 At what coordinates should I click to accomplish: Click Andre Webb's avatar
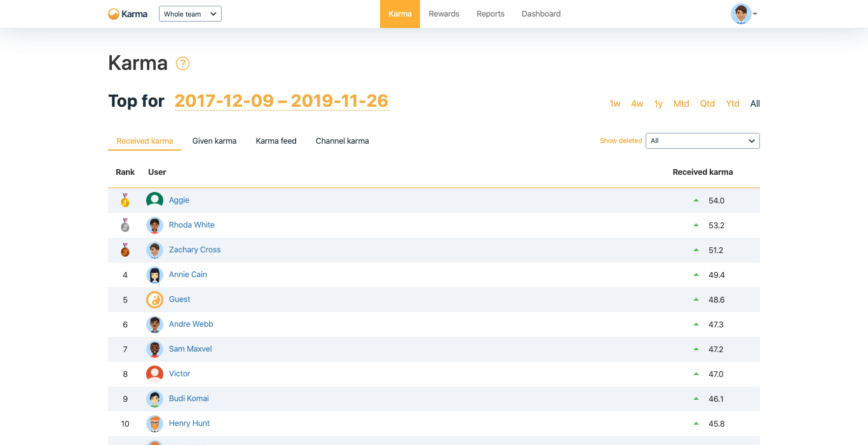154,324
